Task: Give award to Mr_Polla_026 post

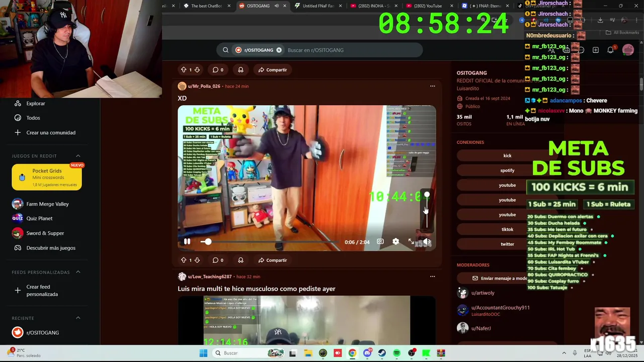Action: 240,260
